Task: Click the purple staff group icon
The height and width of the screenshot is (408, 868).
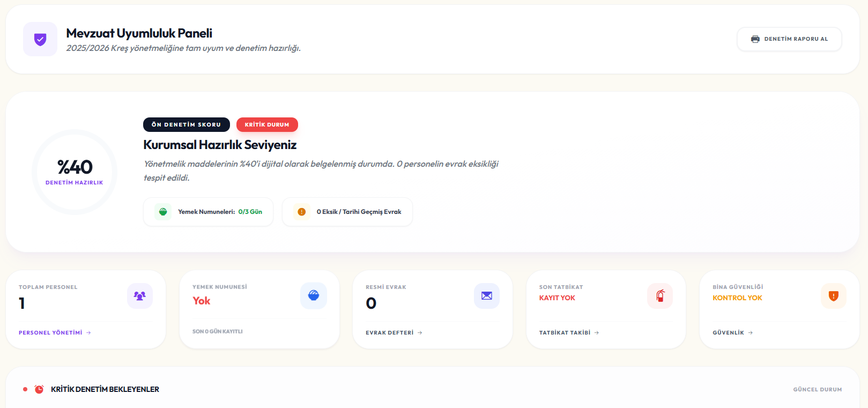Action: pyautogui.click(x=140, y=296)
